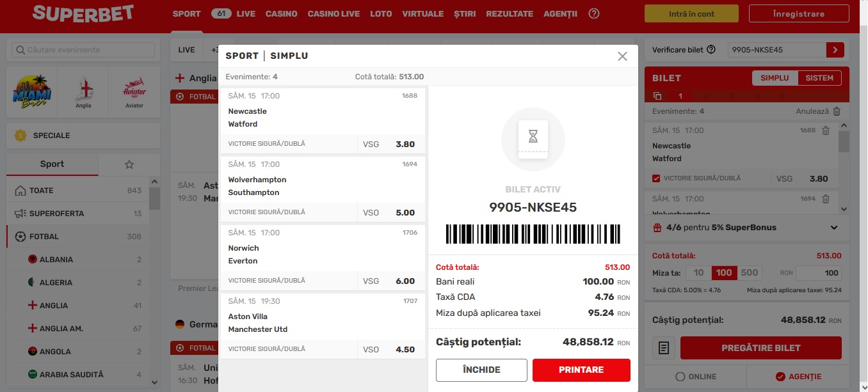This screenshot has height=392, width=868.
Task: Click the help question mark in top navigation
Action: click(x=594, y=13)
